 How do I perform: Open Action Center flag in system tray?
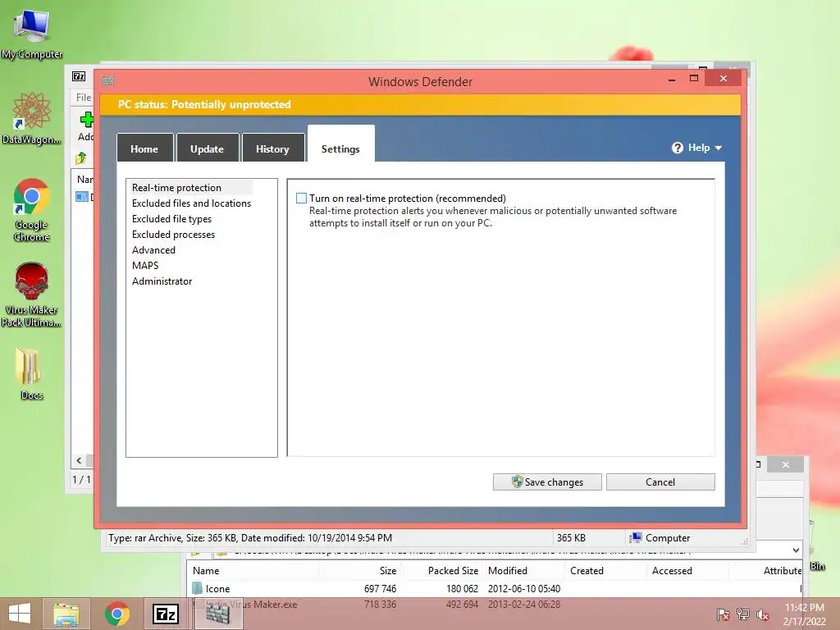click(723, 614)
